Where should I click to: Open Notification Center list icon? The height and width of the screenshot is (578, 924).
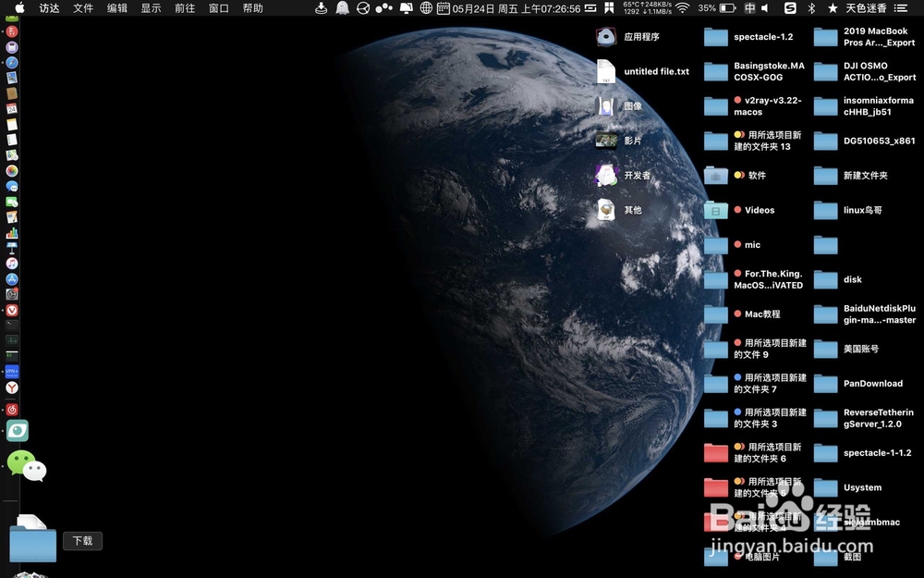pyautogui.click(x=900, y=8)
